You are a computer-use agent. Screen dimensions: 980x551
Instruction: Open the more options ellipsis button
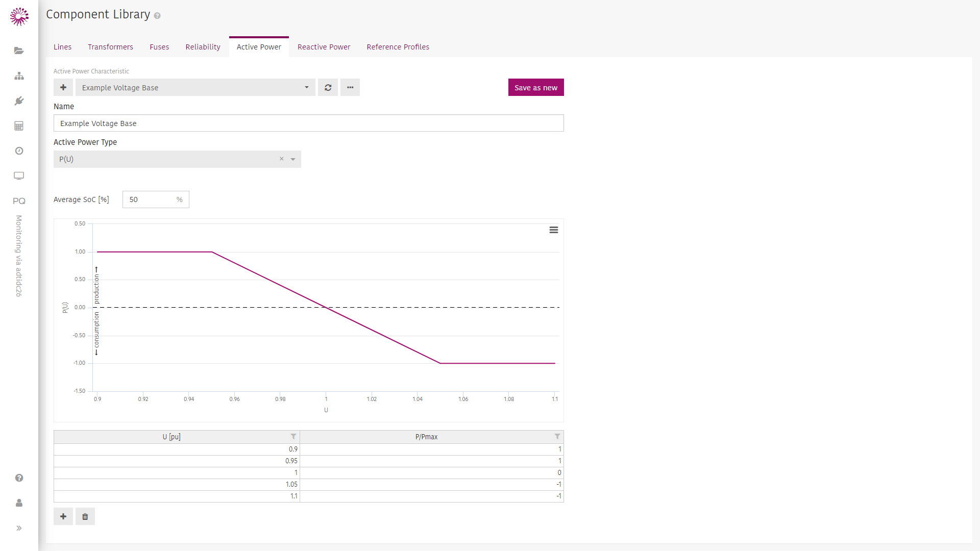(350, 87)
